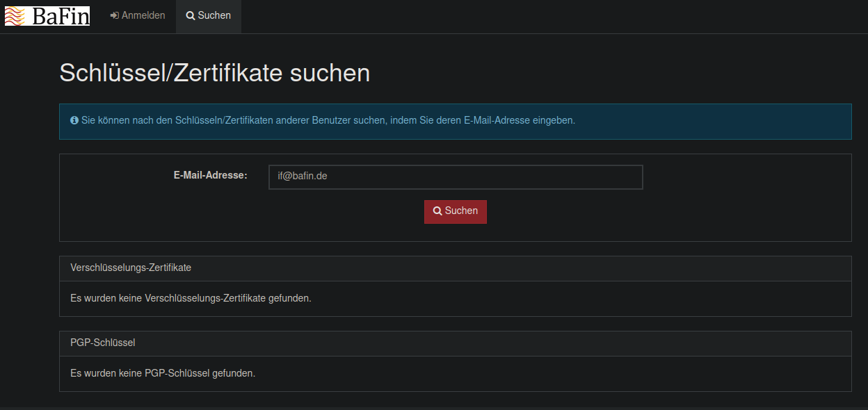Click the sign-in arrow icon beside Anmelden

point(115,15)
